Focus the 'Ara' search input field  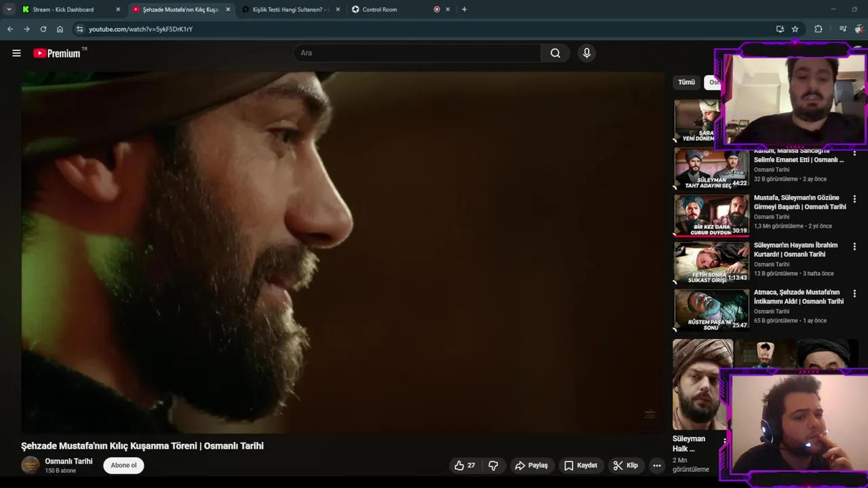point(417,53)
